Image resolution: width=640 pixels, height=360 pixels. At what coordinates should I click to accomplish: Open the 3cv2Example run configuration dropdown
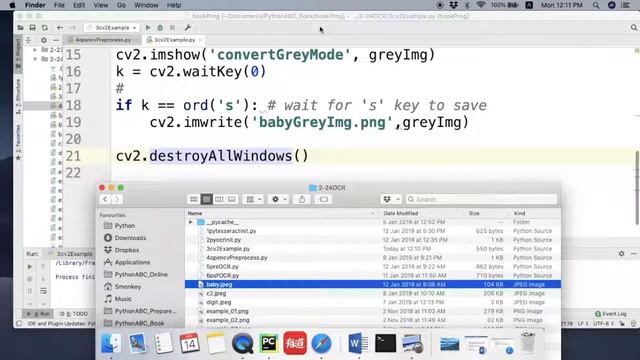coord(111,28)
